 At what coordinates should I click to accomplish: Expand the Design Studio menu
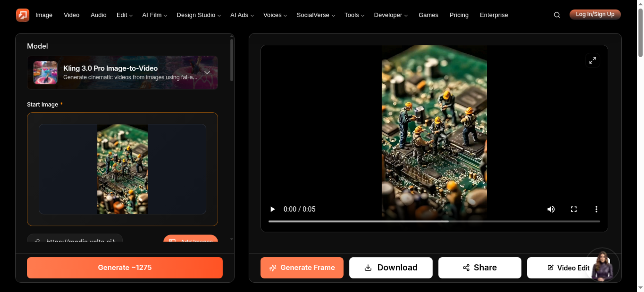(199, 15)
